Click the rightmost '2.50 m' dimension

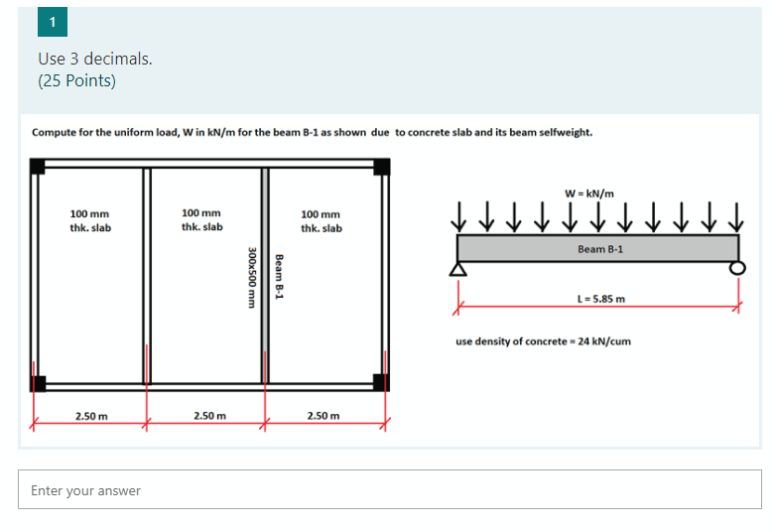(323, 416)
